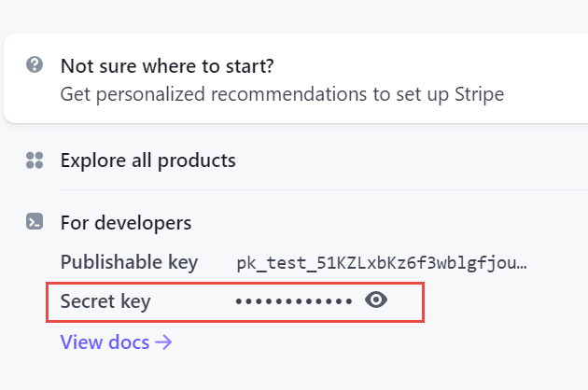Viewport: 588px width, 390px height.
Task: Click the word Stripe in recommendations text
Action: (479, 94)
